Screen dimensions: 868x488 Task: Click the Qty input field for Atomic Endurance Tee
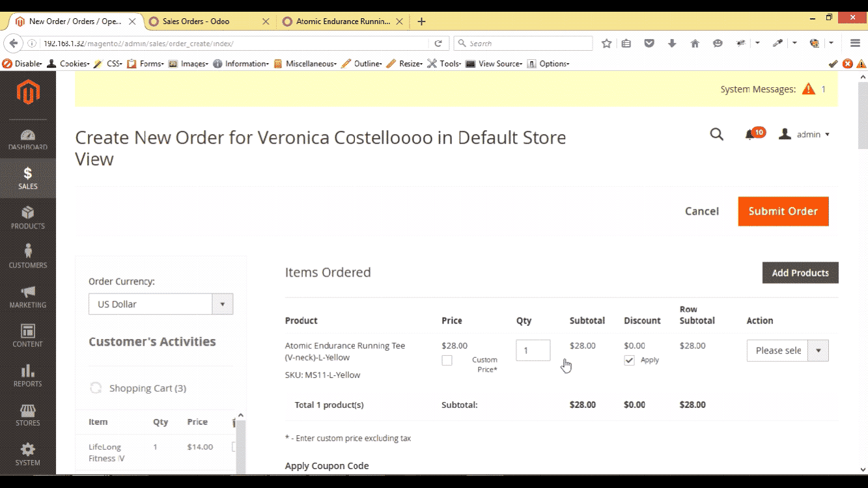(x=533, y=350)
